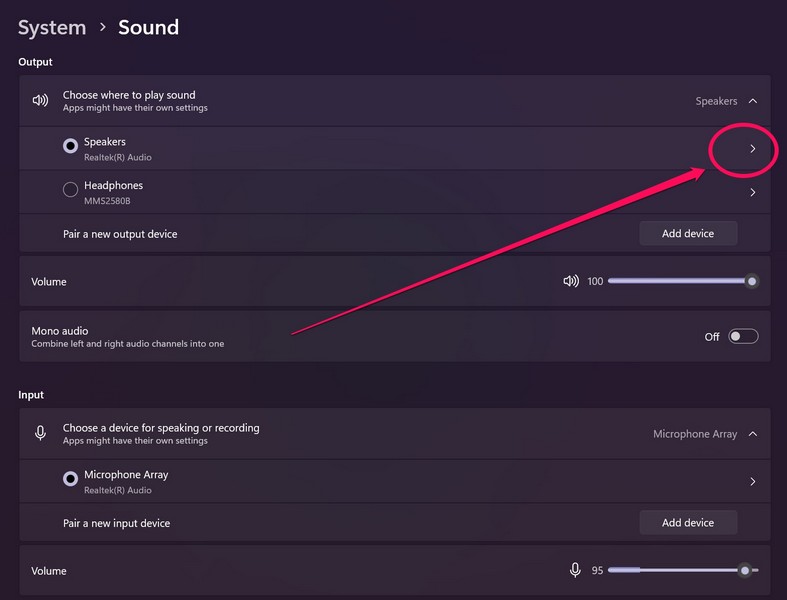
Task: Select the Headphones radio button
Action: coord(70,189)
